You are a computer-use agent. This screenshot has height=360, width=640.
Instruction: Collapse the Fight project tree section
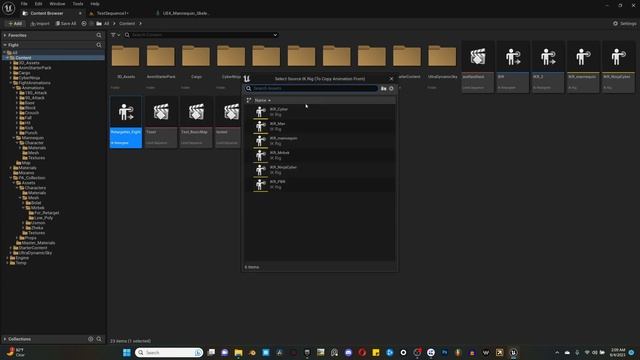5,45
